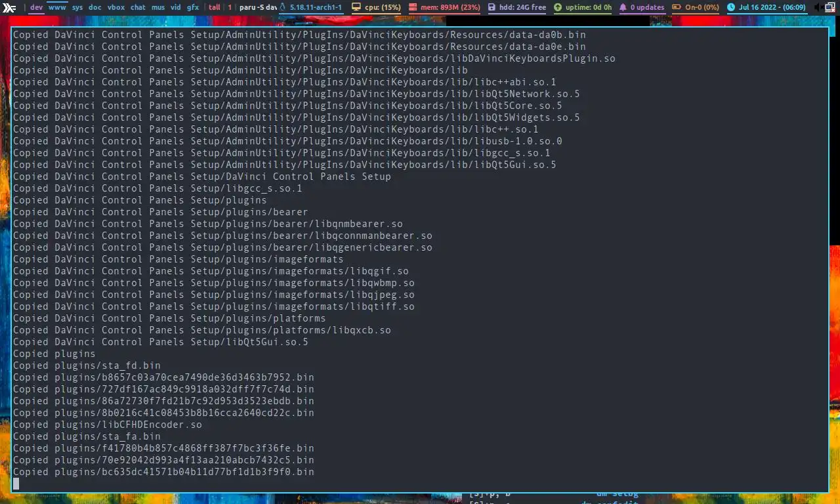Click the Linux penguin kernel icon
840x504 pixels.
pos(283,8)
